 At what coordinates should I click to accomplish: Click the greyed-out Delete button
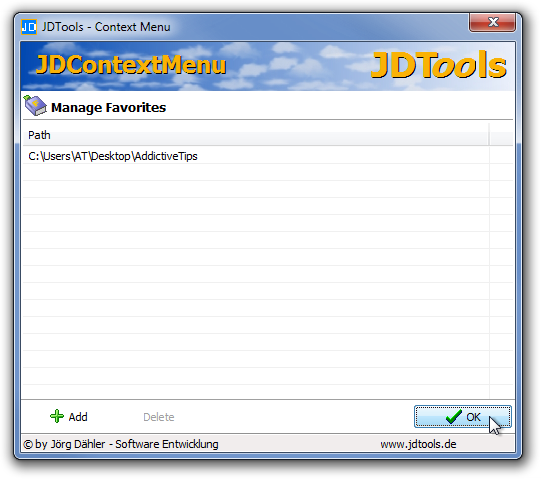[x=159, y=417]
